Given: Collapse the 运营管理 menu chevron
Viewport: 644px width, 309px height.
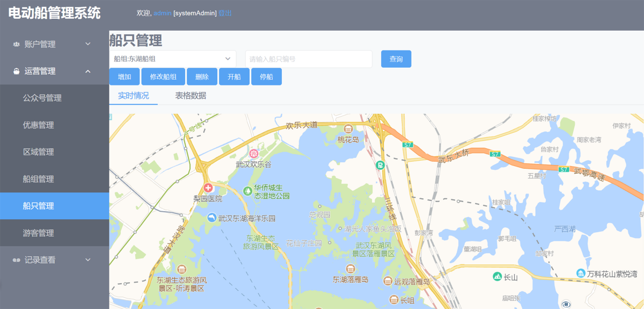Looking at the screenshot, I should tap(88, 71).
